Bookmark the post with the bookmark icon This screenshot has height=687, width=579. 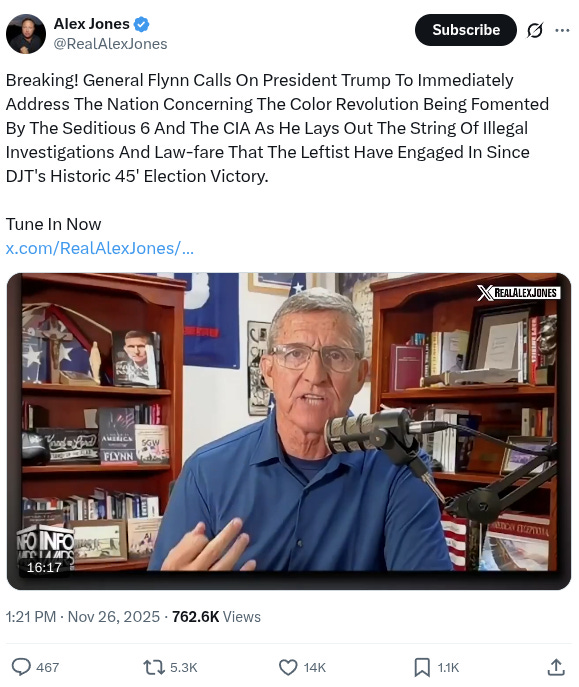coord(422,667)
